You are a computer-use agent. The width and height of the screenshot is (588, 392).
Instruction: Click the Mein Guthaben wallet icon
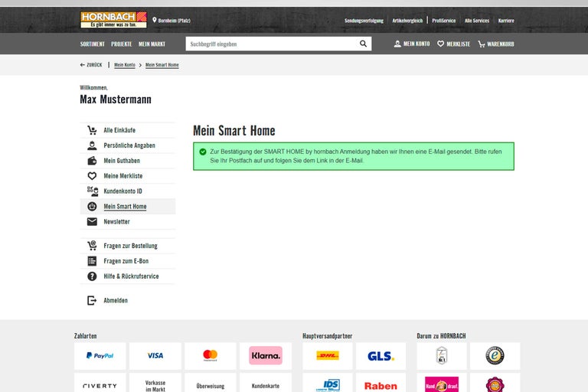click(92, 161)
